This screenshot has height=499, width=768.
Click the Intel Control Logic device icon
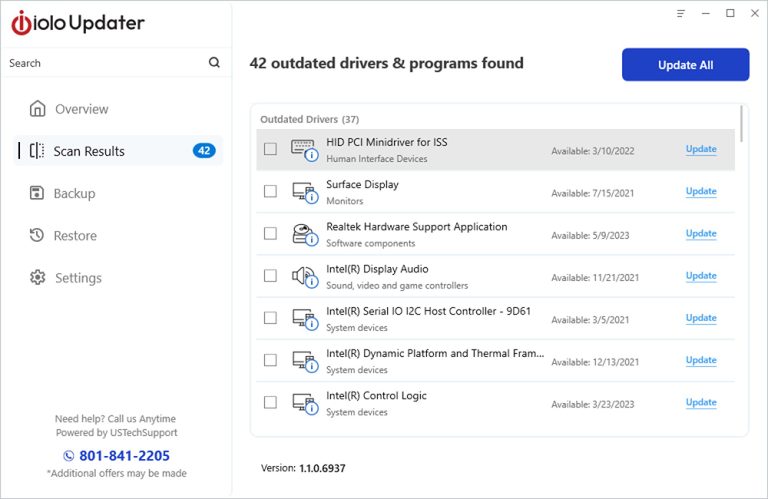click(304, 403)
